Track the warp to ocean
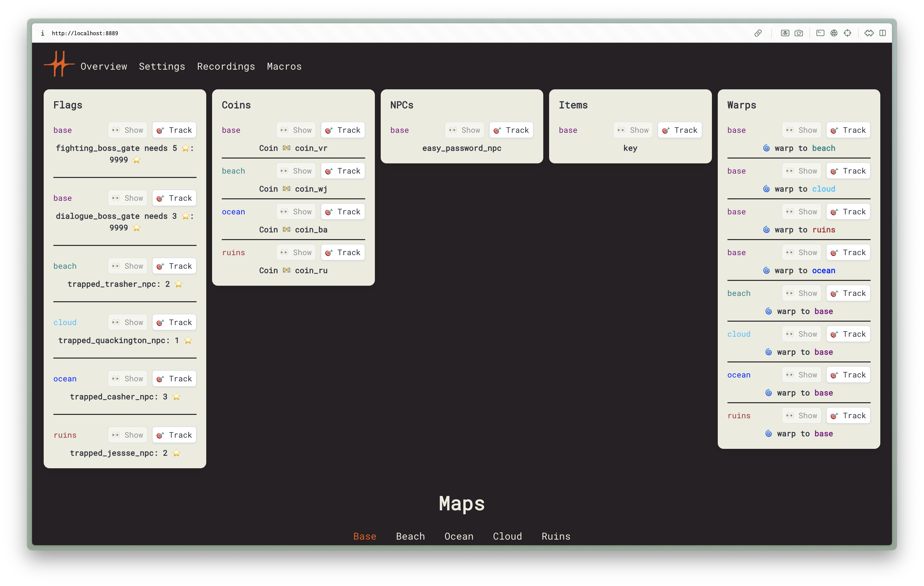This screenshot has height=586, width=924. click(848, 252)
